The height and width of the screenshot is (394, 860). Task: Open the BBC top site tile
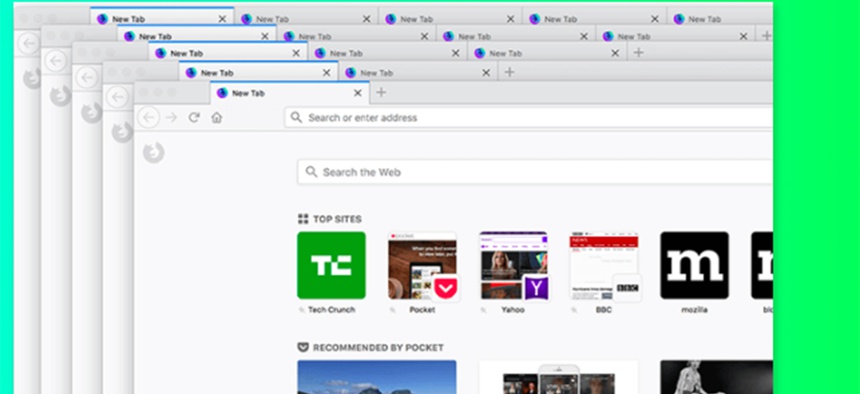604,265
